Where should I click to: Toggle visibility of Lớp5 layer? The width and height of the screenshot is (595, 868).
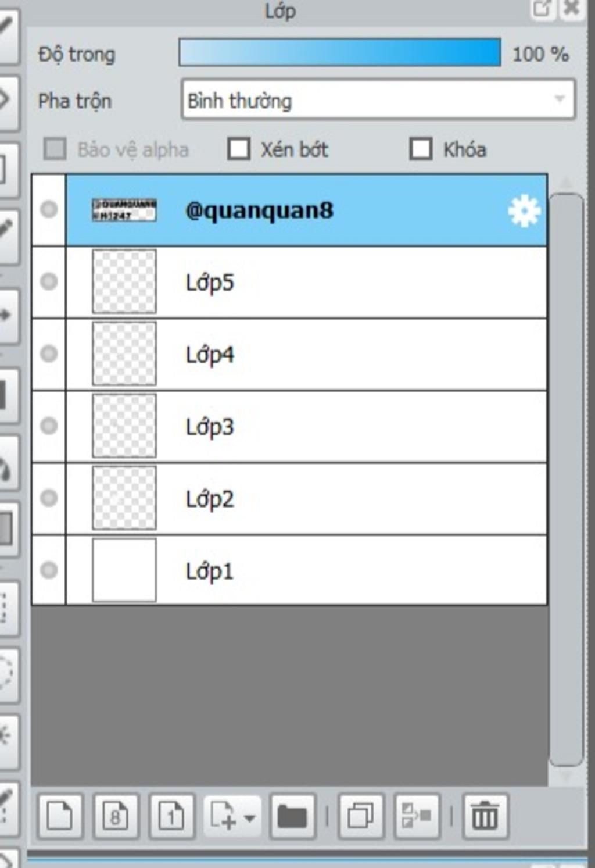49,282
